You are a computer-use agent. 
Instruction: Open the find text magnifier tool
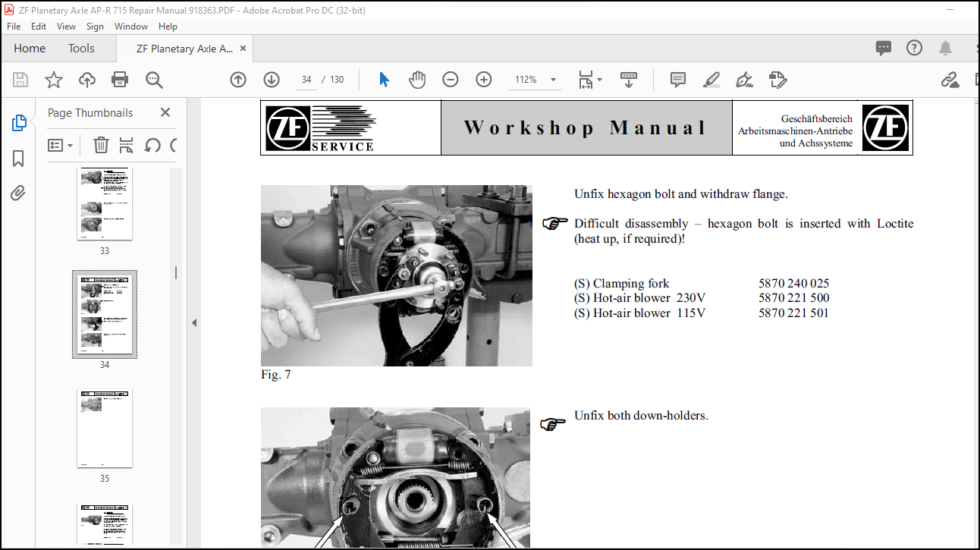[154, 80]
